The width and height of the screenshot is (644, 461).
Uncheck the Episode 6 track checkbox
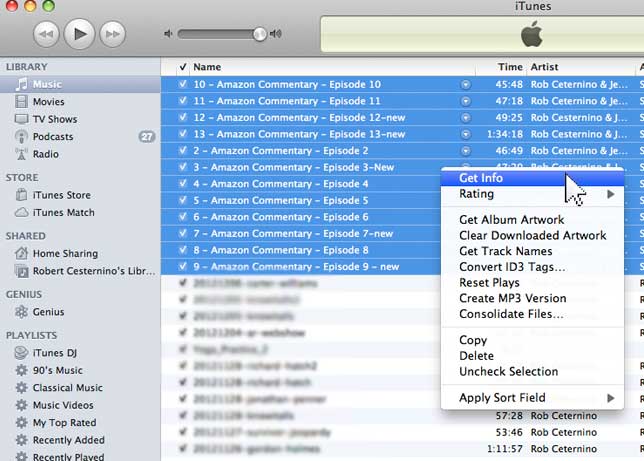(183, 217)
